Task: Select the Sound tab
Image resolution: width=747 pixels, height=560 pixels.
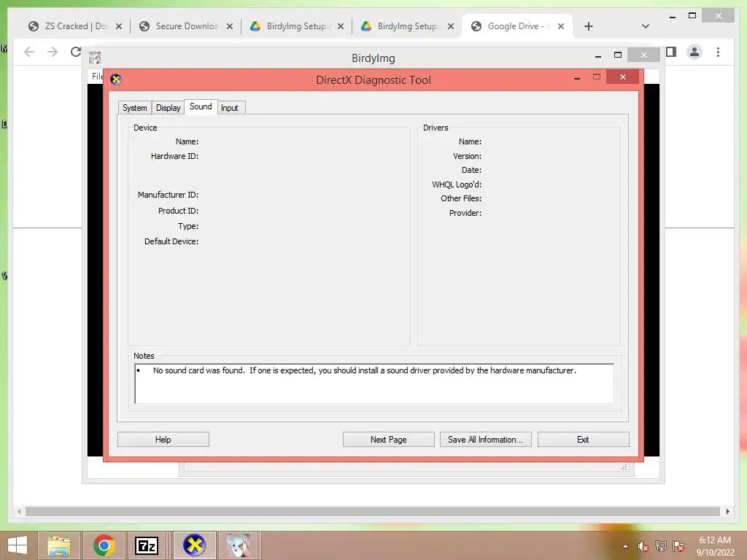Action: click(x=201, y=106)
